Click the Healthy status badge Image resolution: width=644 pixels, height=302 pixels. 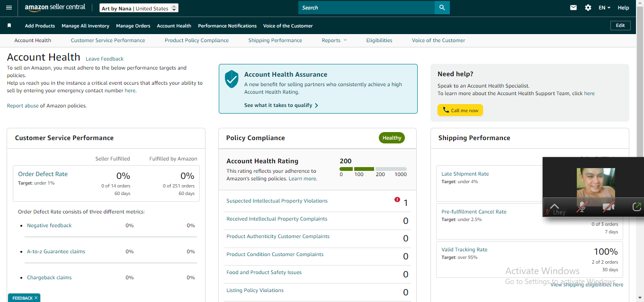(392, 138)
